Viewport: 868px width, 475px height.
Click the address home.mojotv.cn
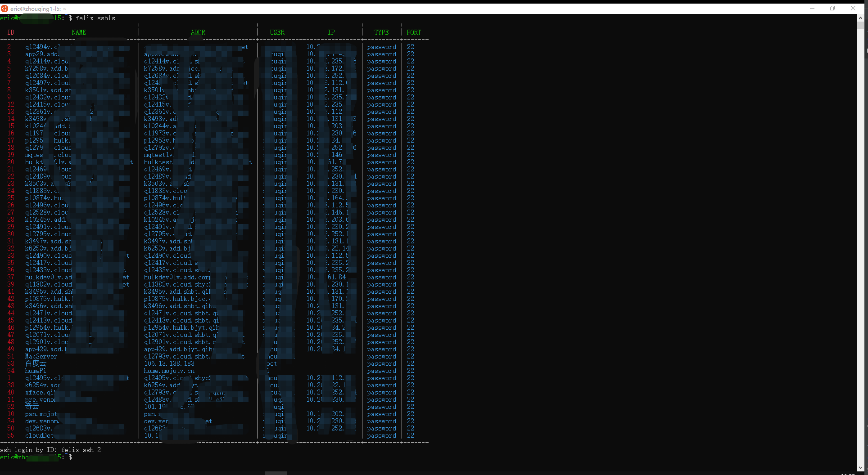pyautogui.click(x=169, y=371)
